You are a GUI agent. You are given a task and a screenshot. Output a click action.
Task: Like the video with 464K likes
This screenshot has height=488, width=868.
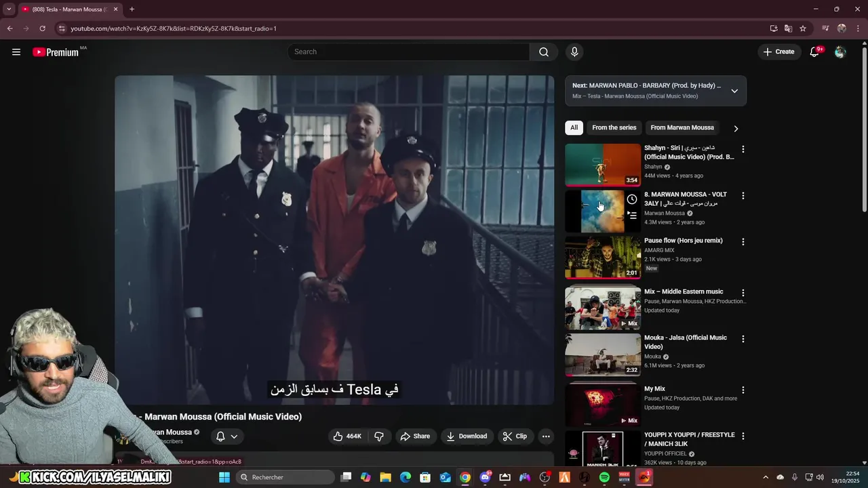(x=347, y=436)
